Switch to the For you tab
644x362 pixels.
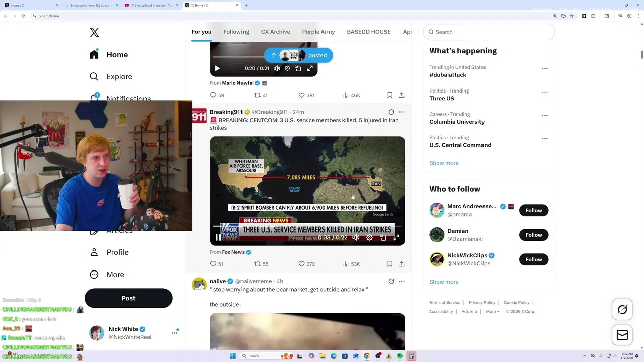pyautogui.click(x=201, y=32)
